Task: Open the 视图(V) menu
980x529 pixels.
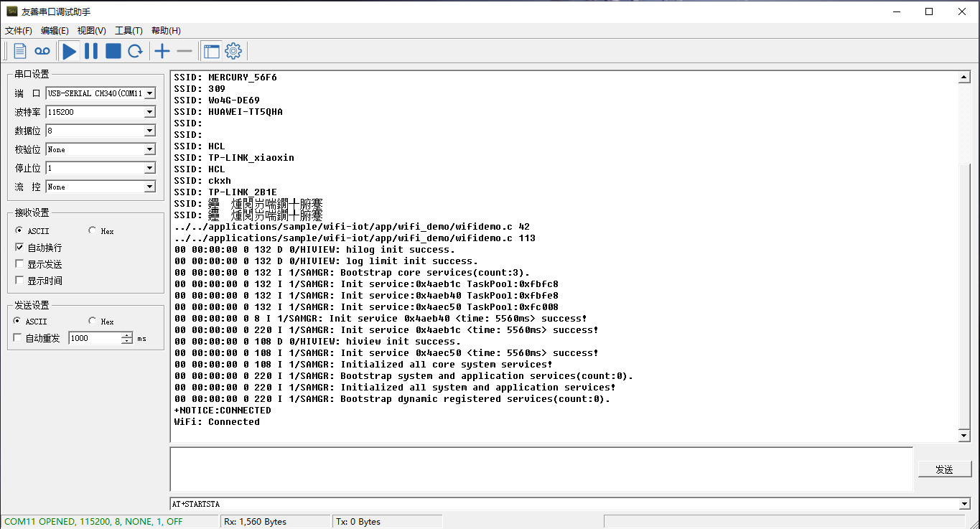Action: tap(91, 31)
